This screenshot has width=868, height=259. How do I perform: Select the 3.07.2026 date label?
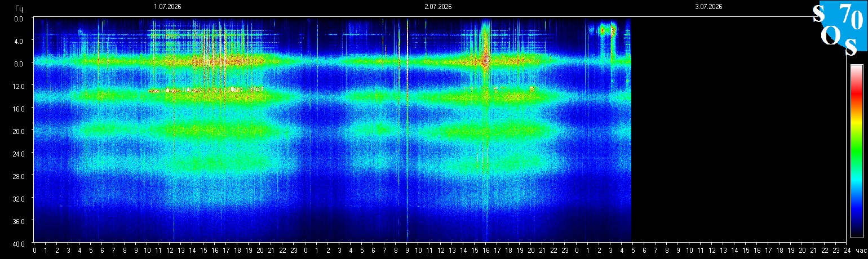pos(708,7)
